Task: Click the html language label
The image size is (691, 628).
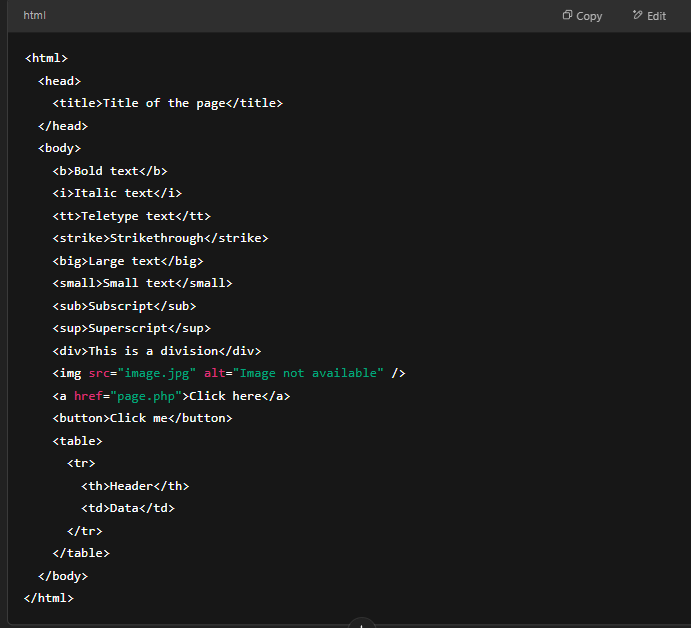Action: (x=34, y=16)
